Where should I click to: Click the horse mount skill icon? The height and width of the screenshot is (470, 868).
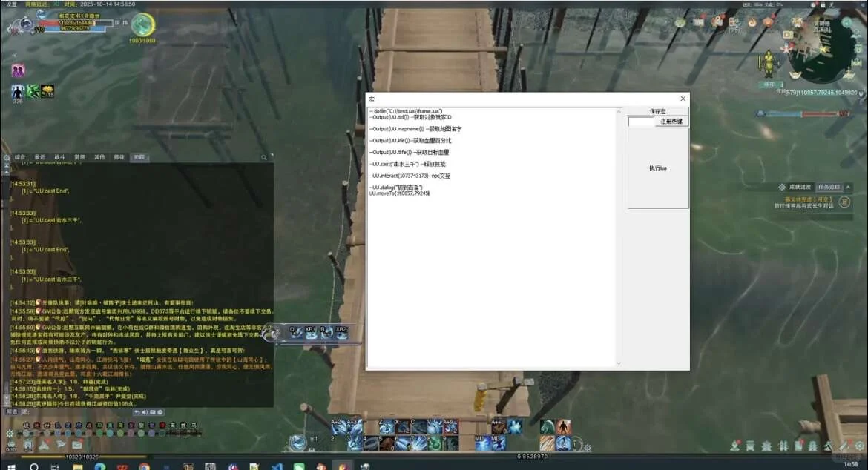point(548,426)
